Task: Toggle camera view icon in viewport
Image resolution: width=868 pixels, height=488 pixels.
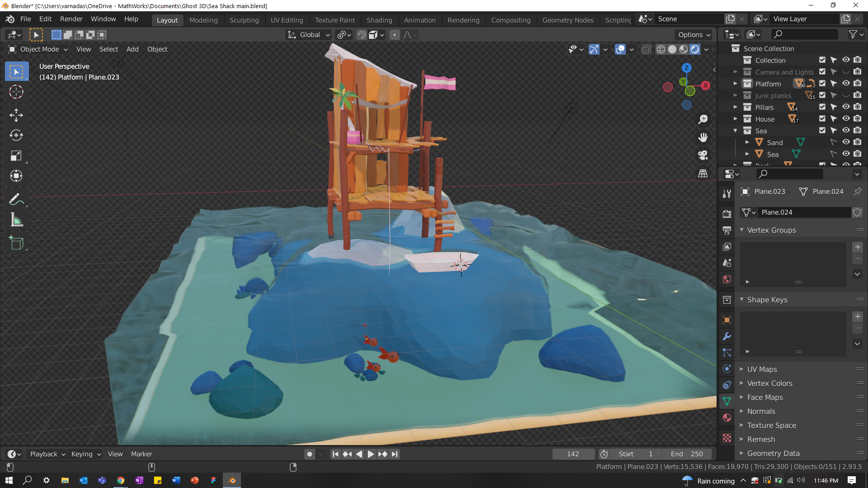Action: [703, 155]
